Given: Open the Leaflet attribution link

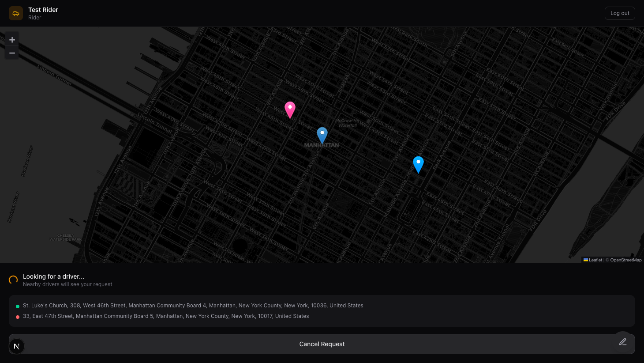Looking at the screenshot, I should coord(595,260).
